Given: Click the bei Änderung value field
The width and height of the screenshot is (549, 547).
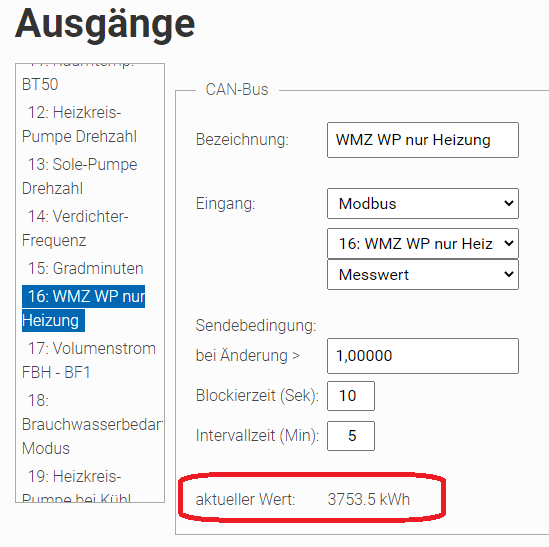Looking at the screenshot, I should coord(423,356).
